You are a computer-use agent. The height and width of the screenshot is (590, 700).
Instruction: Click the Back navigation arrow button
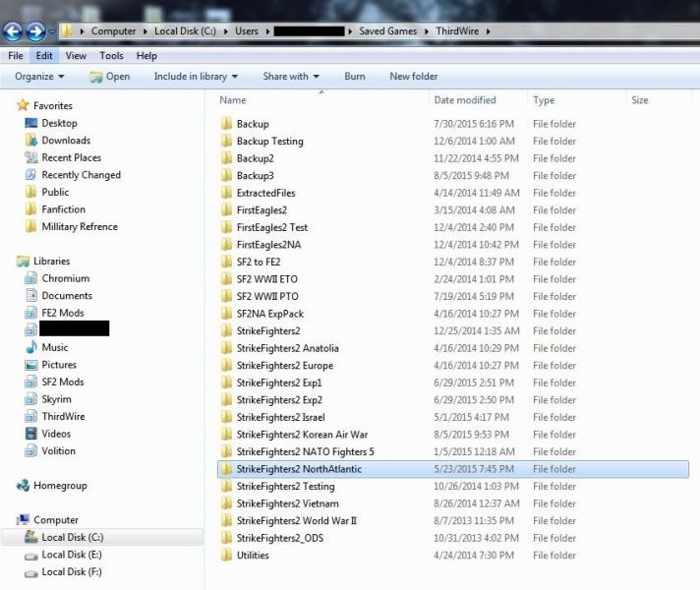tap(13, 31)
